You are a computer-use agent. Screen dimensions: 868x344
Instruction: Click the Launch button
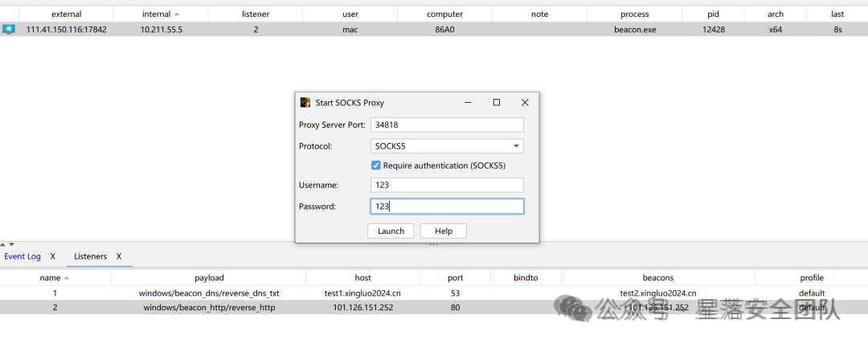(391, 231)
